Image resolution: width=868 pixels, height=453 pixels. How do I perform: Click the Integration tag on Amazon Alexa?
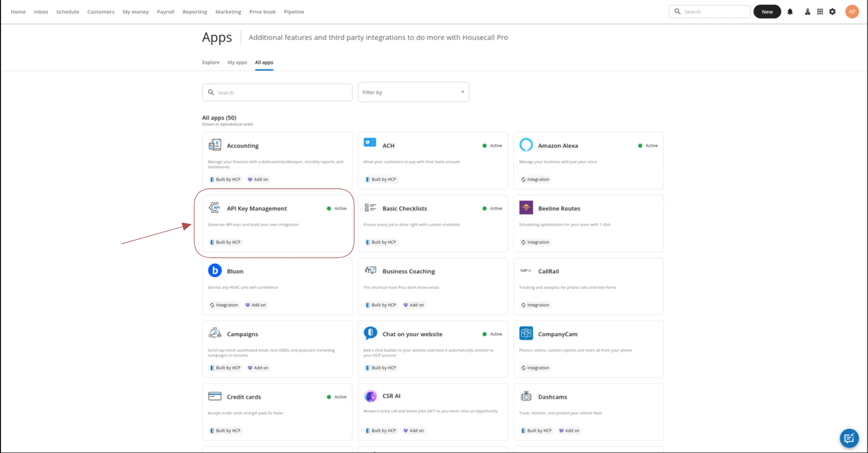pyautogui.click(x=535, y=179)
